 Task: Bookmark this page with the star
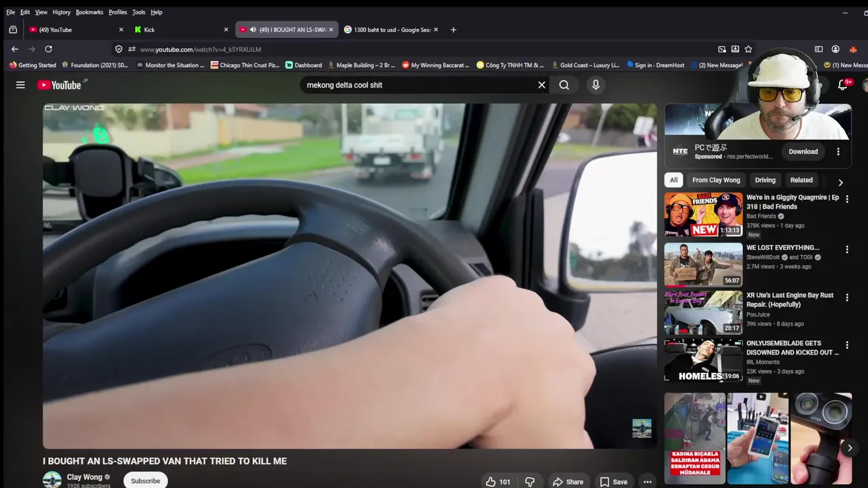pos(748,49)
